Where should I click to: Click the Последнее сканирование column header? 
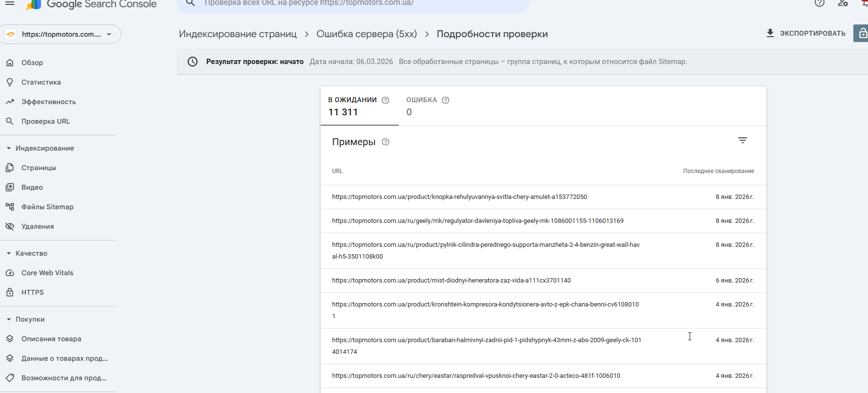click(718, 171)
